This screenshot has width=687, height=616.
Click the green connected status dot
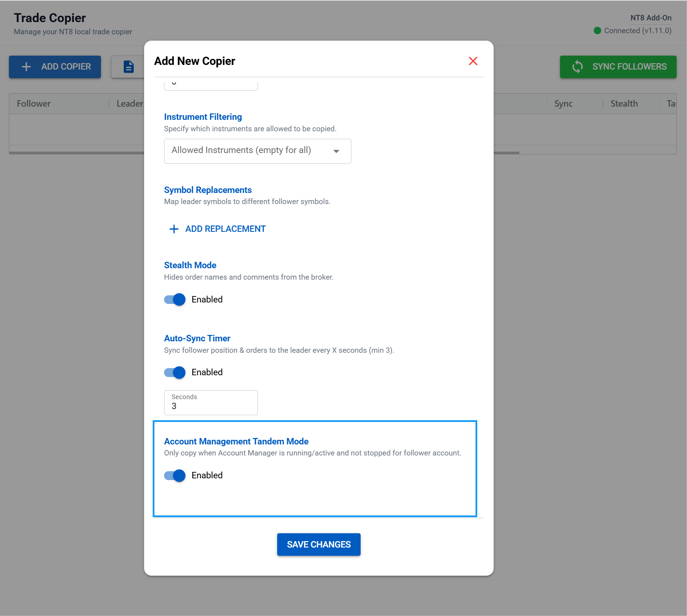(x=597, y=31)
